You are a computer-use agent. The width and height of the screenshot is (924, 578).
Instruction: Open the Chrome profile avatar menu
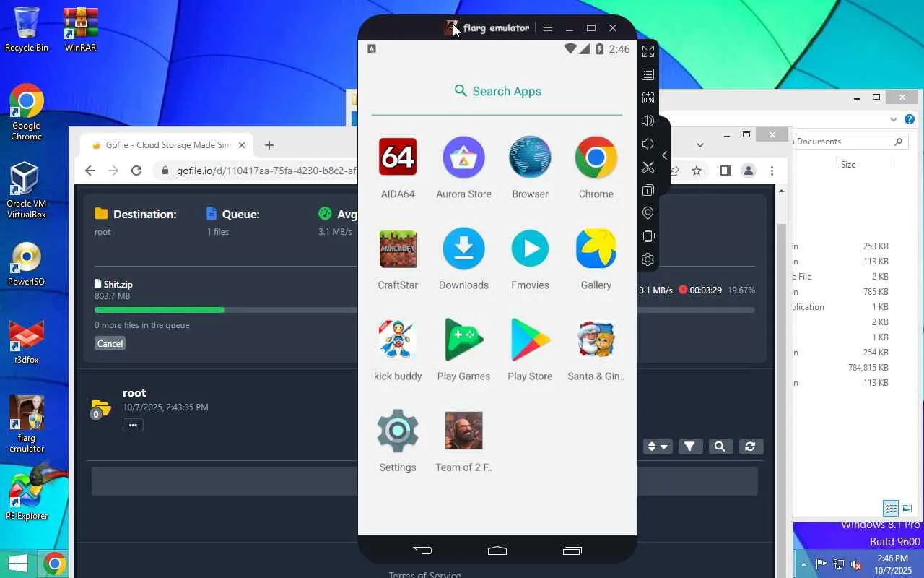(749, 171)
